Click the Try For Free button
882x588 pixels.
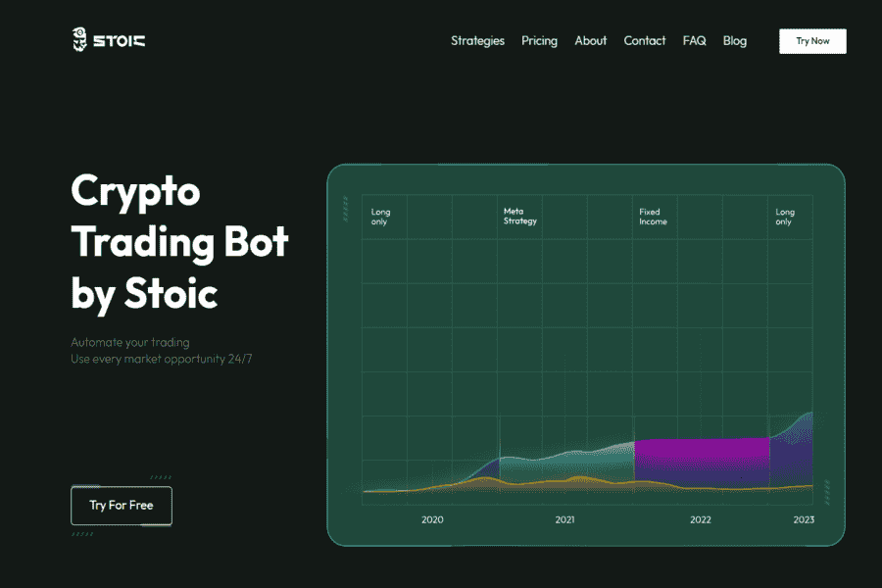point(122,506)
